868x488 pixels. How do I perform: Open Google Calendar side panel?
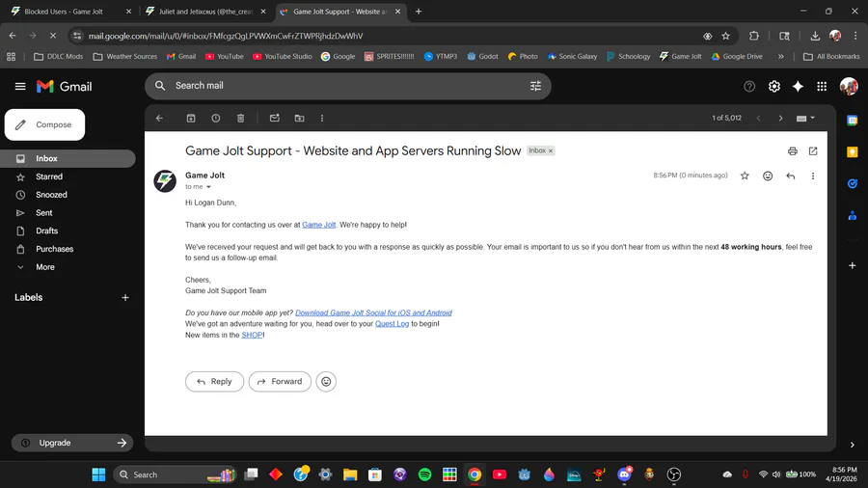(852, 121)
